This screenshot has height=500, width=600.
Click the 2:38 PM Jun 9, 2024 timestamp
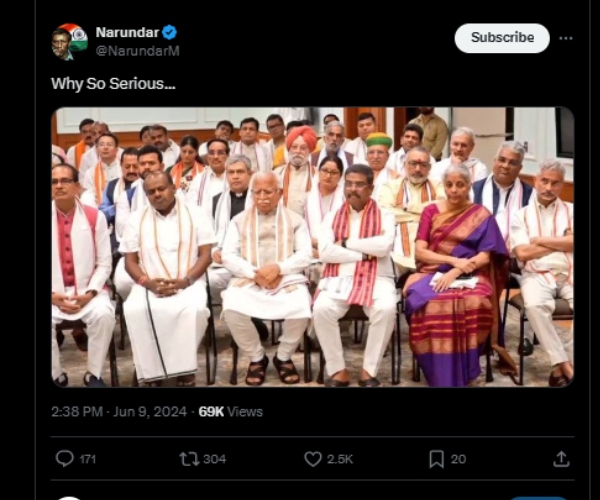118,411
